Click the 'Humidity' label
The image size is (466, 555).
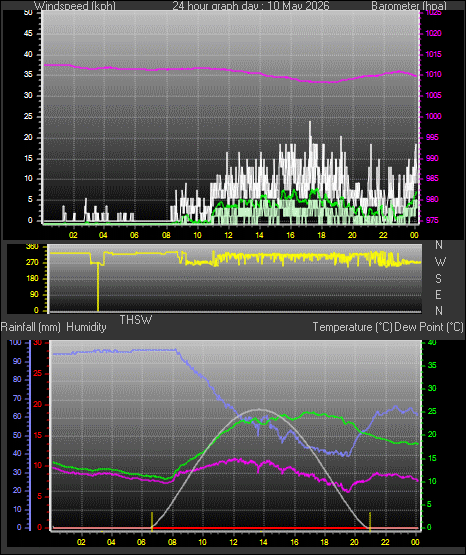click(x=86, y=327)
